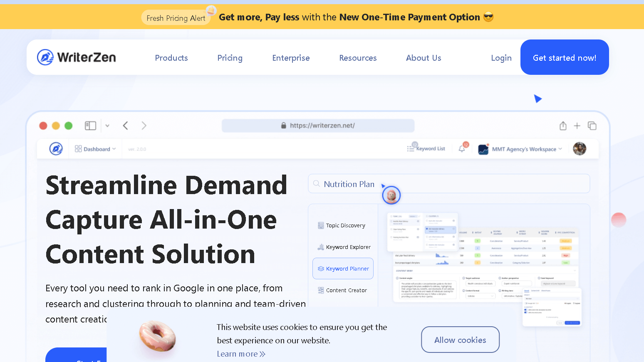Click the user avatar in dashboard bar

point(580,148)
